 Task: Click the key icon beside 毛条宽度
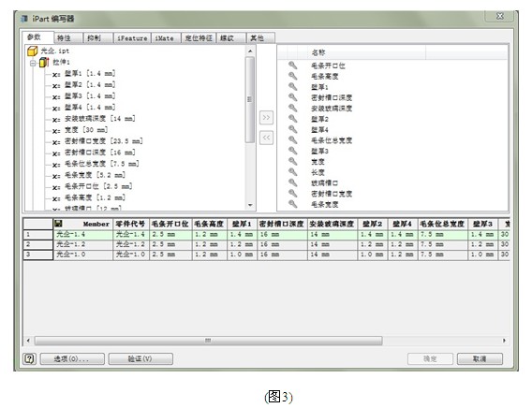tap(292, 204)
